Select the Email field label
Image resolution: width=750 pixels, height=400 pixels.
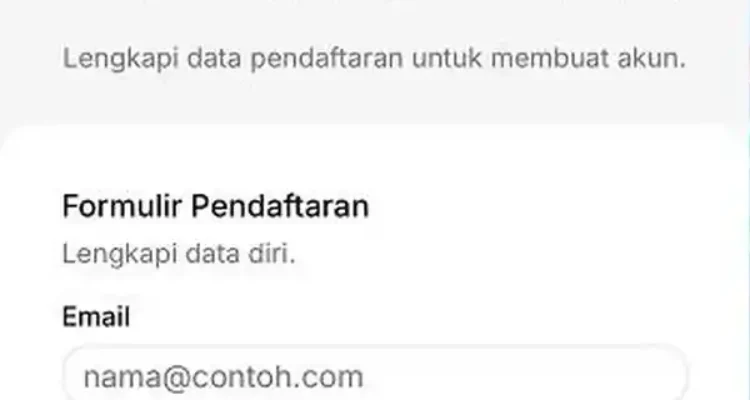[96, 318]
